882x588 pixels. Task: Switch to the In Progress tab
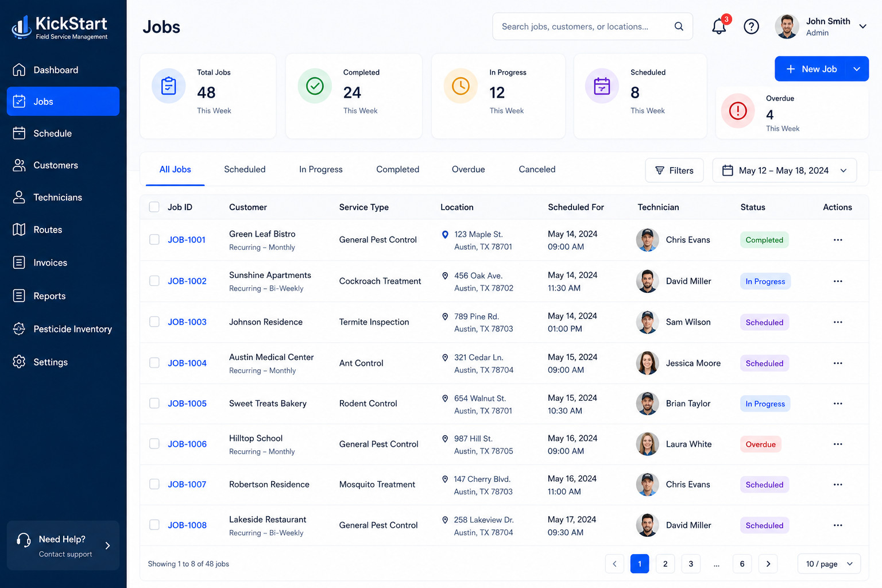tap(320, 169)
